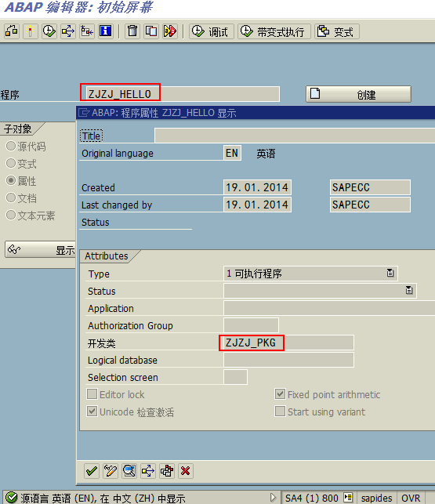The image size is (435, 504).
Task: Click the Authorization Group field
Action: [251, 325]
